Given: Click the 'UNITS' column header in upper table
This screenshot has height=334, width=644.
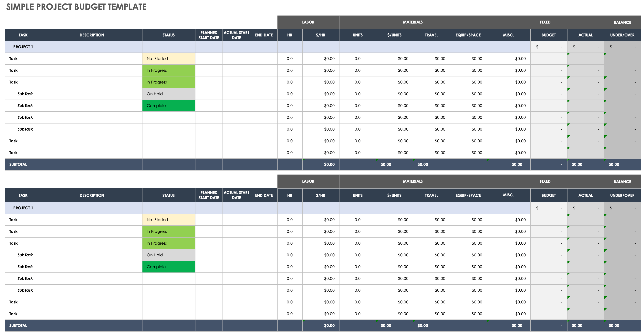Looking at the screenshot, I should tap(358, 35).
